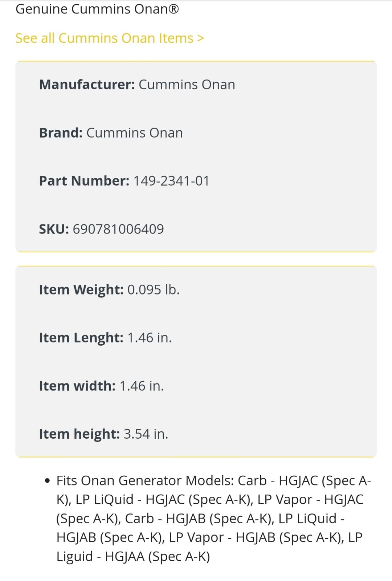
Task: Click the chevron after Cummins Onan Items
Action: point(201,38)
